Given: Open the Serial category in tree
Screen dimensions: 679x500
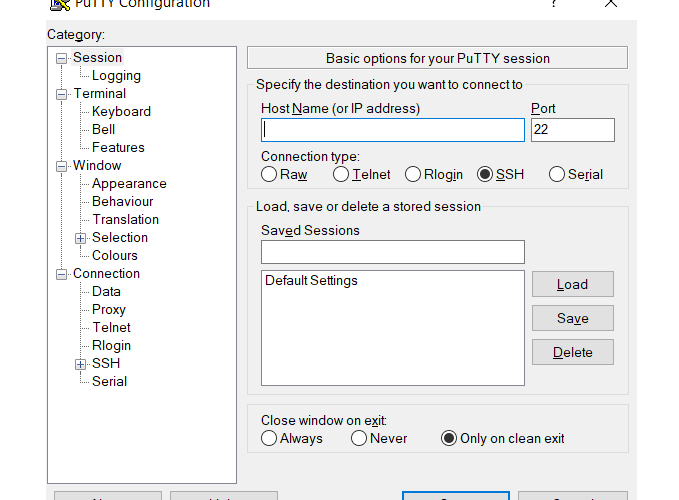Looking at the screenshot, I should [110, 381].
